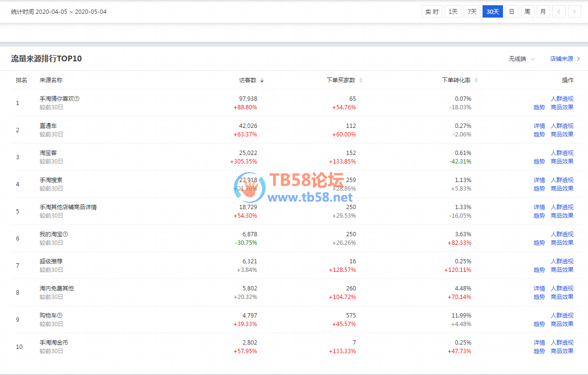588x375 pixels.
Task: Click the 超级推荐 source name
Action: click(x=51, y=261)
